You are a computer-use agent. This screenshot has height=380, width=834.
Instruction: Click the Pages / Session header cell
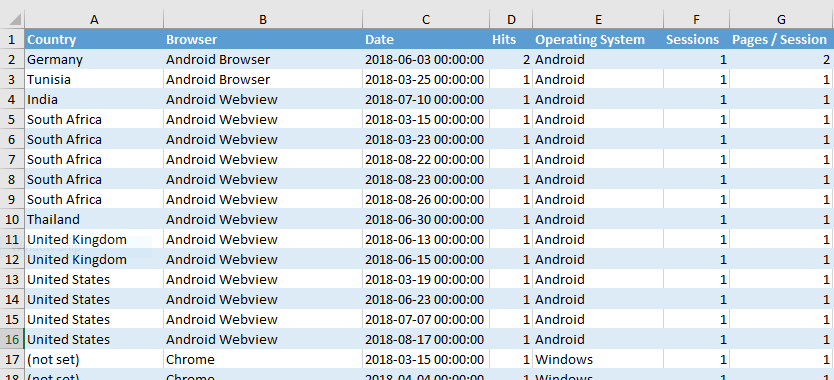pyautogui.click(x=781, y=39)
